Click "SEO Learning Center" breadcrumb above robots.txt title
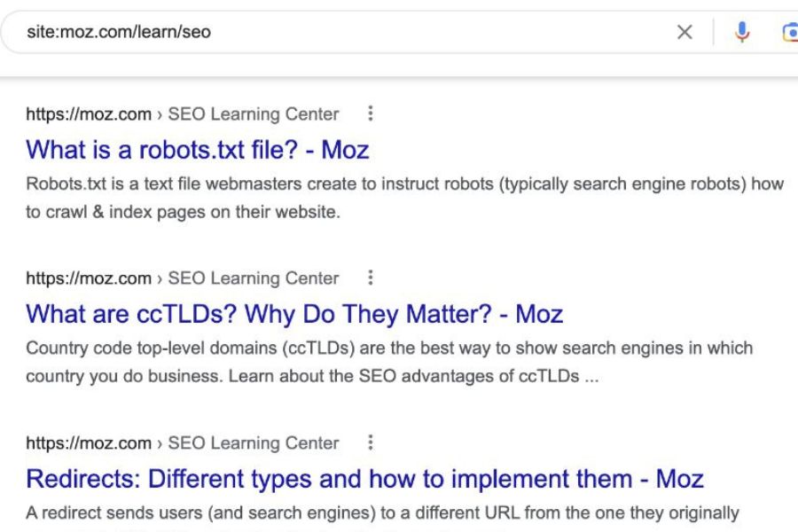The width and height of the screenshot is (798, 532). click(254, 114)
